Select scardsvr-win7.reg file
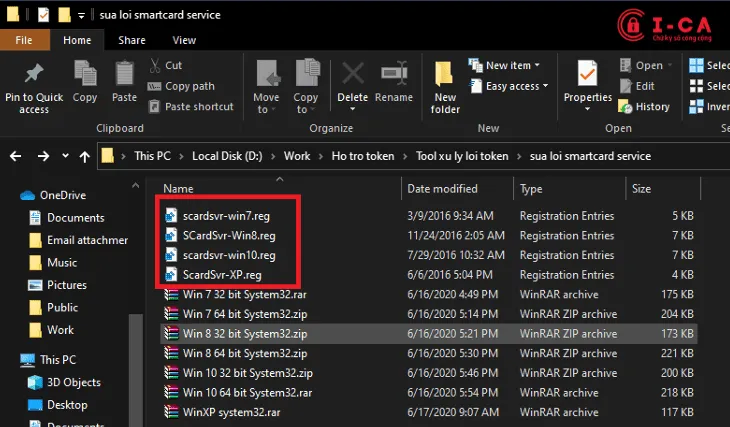The height and width of the screenshot is (427, 730). 226,216
